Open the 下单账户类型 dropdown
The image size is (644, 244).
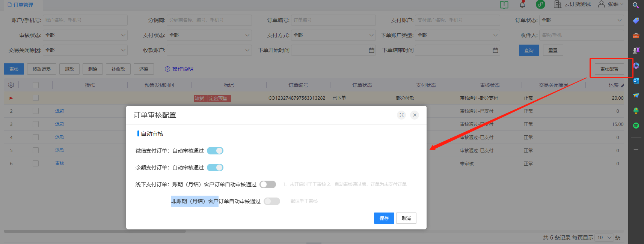(457, 35)
